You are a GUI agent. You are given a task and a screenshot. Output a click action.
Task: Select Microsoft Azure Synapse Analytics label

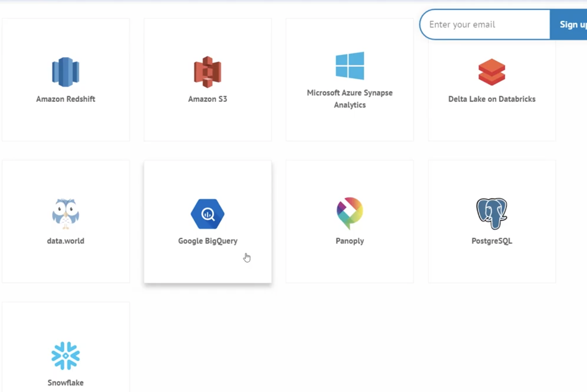point(350,99)
